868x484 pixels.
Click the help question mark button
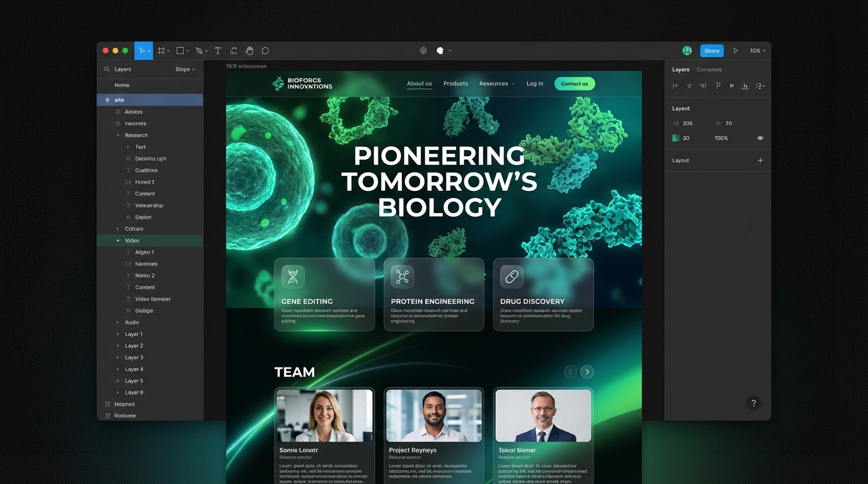(753, 403)
